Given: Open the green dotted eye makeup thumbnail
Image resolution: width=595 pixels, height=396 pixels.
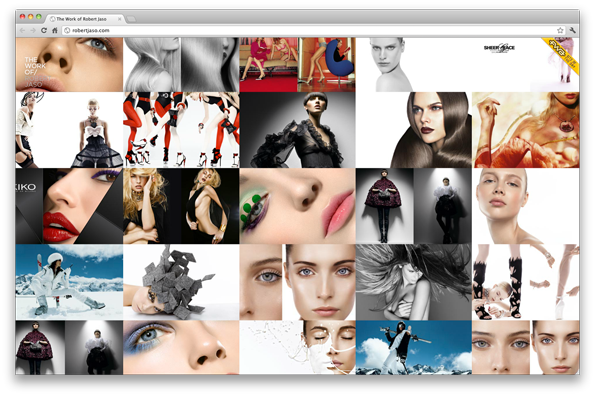Looking at the screenshot, I should point(298,206).
